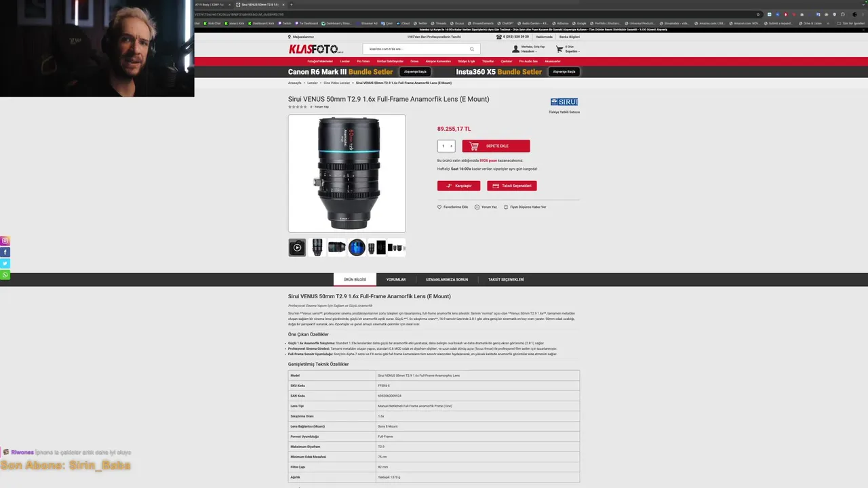Open Aksiyon Kameraları menu
This screenshot has height=488, width=868.
(x=438, y=62)
